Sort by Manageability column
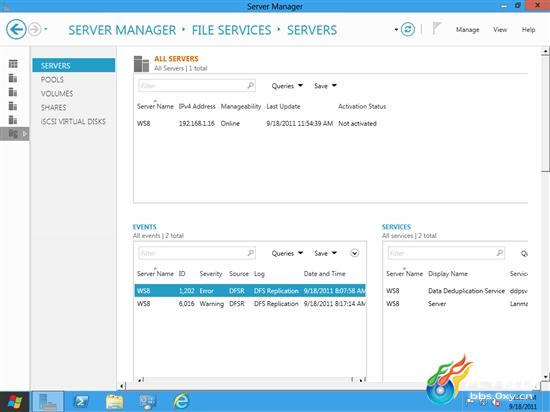550x412 pixels. tap(241, 106)
